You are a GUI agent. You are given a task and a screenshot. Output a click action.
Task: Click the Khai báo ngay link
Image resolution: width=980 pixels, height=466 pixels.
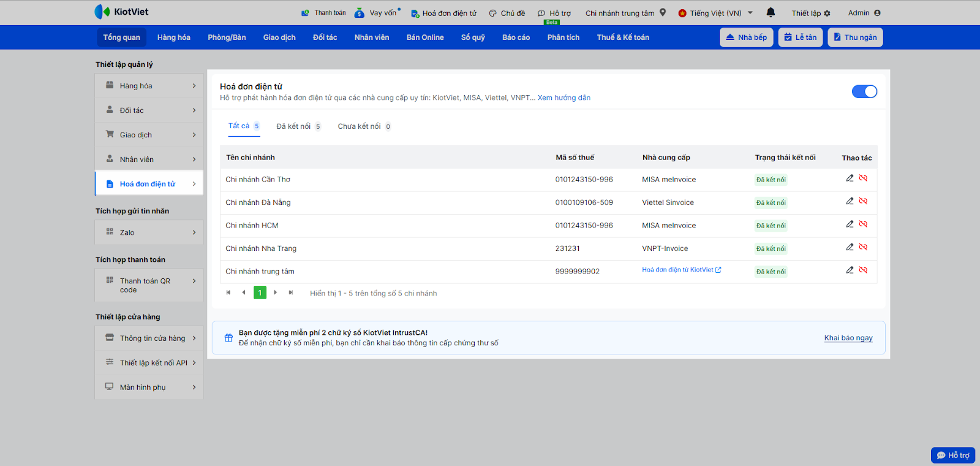click(848, 338)
